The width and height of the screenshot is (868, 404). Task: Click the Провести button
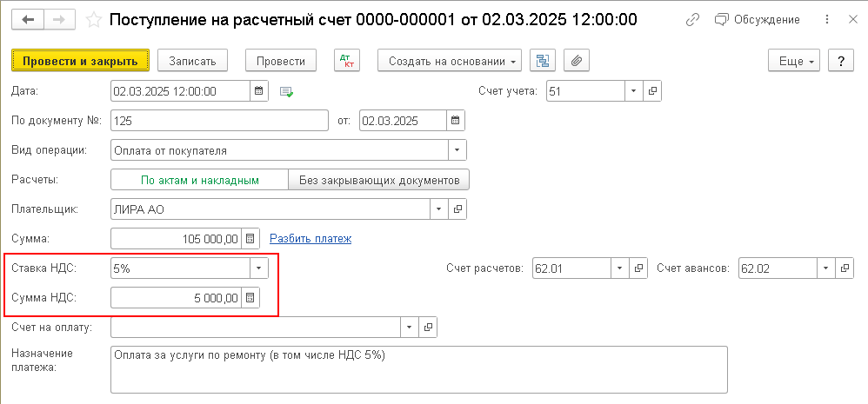281,61
